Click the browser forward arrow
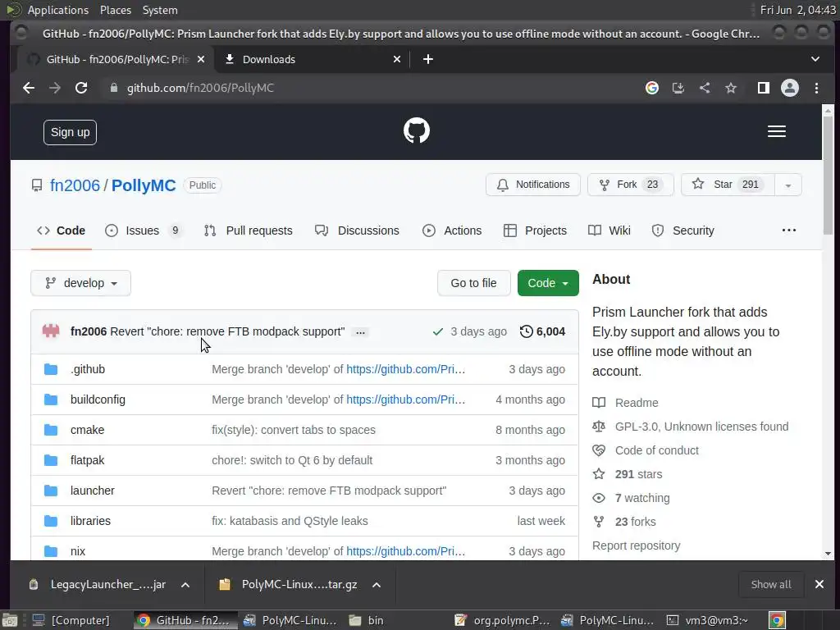Screen dimensions: 840x630 point(55,88)
